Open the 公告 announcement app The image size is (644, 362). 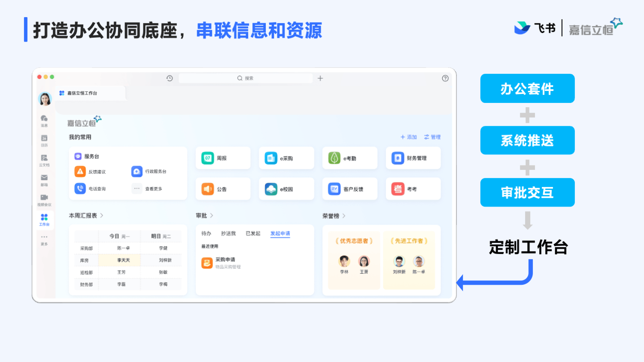click(x=223, y=189)
